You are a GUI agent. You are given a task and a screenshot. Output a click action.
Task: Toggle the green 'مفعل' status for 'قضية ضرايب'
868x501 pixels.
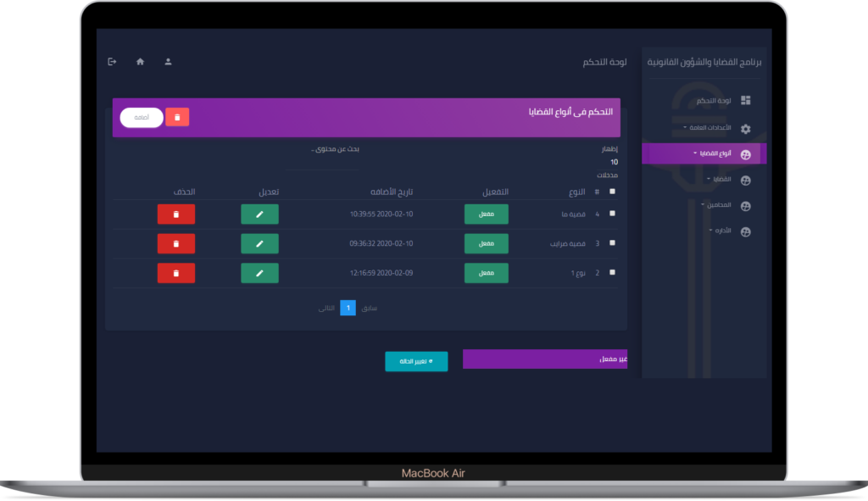(x=487, y=243)
